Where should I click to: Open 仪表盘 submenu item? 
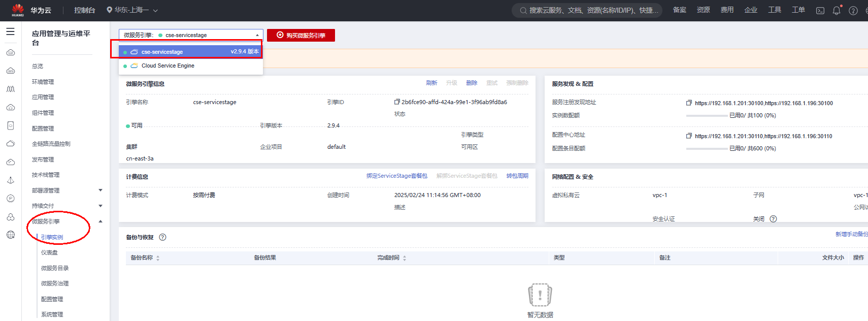tap(49, 252)
